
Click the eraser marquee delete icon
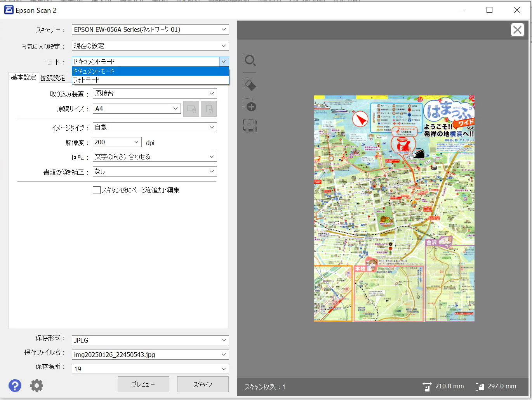click(x=250, y=85)
